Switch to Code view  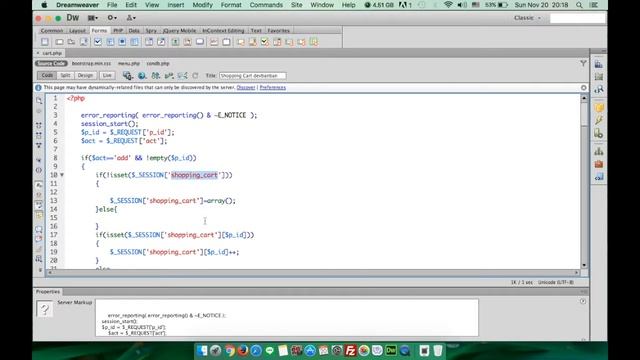[x=47, y=76]
